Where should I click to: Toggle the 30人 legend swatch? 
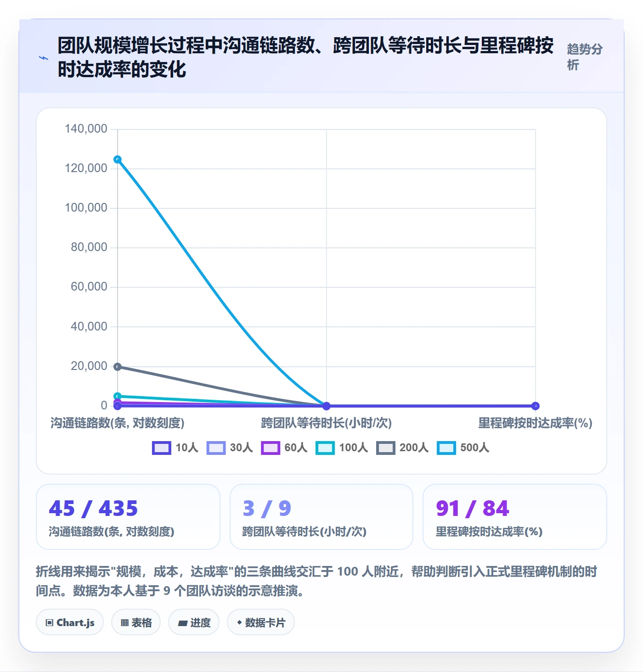coord(216,448)
